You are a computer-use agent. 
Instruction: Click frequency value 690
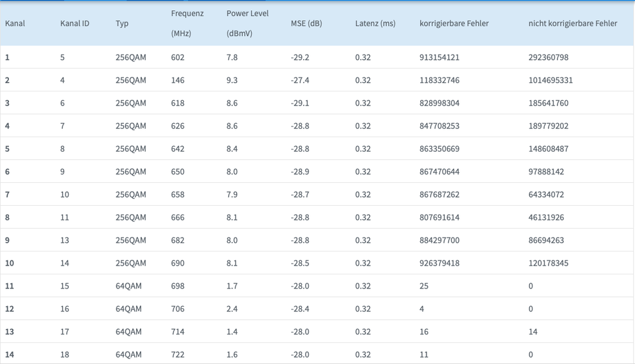[x=177, y=263]
